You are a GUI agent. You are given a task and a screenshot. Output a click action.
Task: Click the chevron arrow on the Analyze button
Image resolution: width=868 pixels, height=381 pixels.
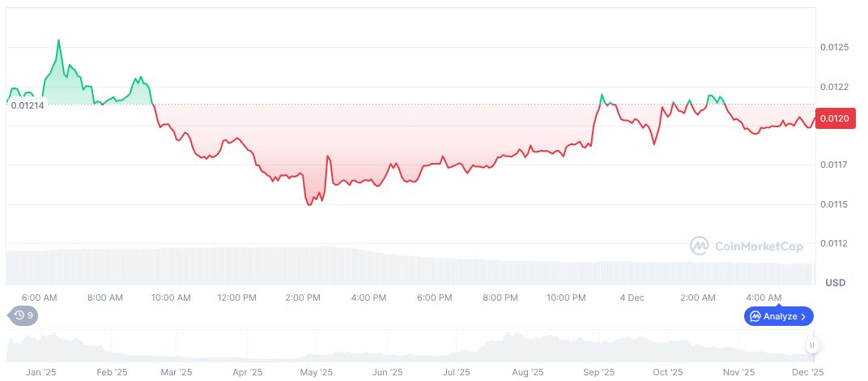[x=803, y=316]
